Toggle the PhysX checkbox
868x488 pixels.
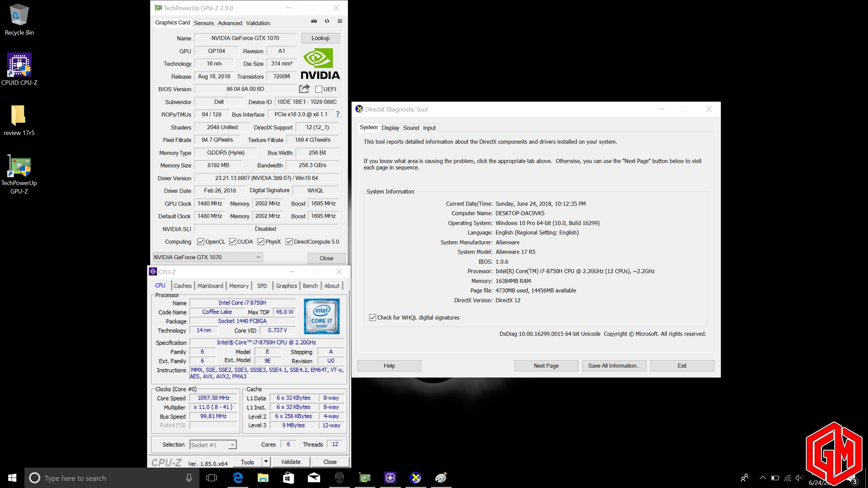[260, 242]
